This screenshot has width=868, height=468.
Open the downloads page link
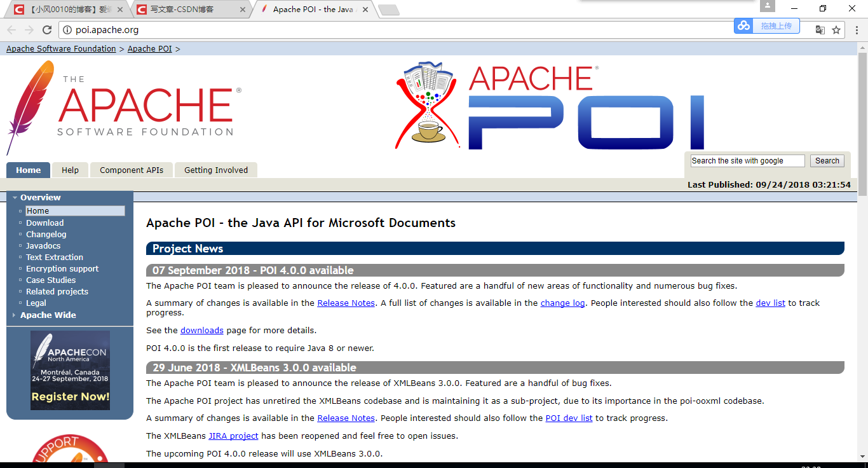[202, 330]
